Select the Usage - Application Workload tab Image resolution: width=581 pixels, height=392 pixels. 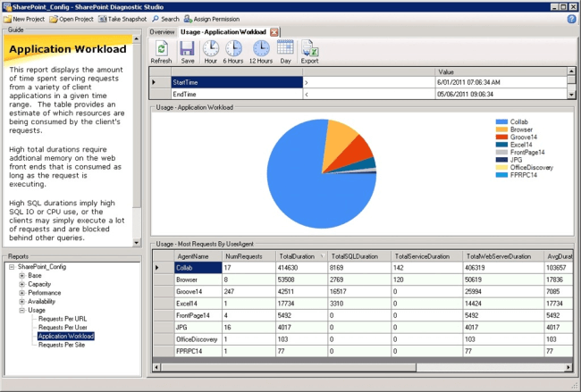[x=223, y=32]
